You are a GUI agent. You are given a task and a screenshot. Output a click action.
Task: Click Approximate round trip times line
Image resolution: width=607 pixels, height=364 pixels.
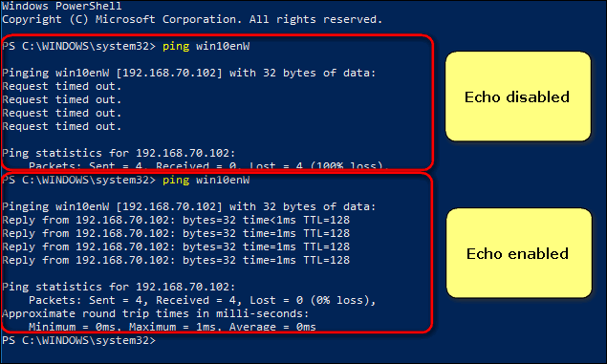click(156, 313)
